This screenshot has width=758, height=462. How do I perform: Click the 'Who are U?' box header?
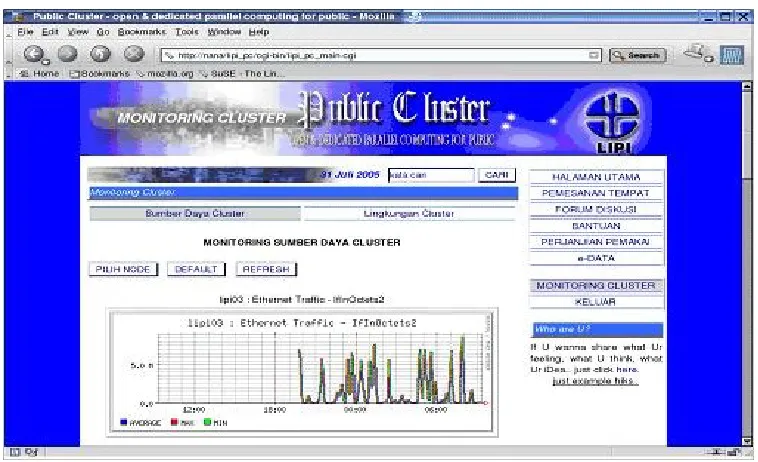pyautogui.click(x=597, y=330)
